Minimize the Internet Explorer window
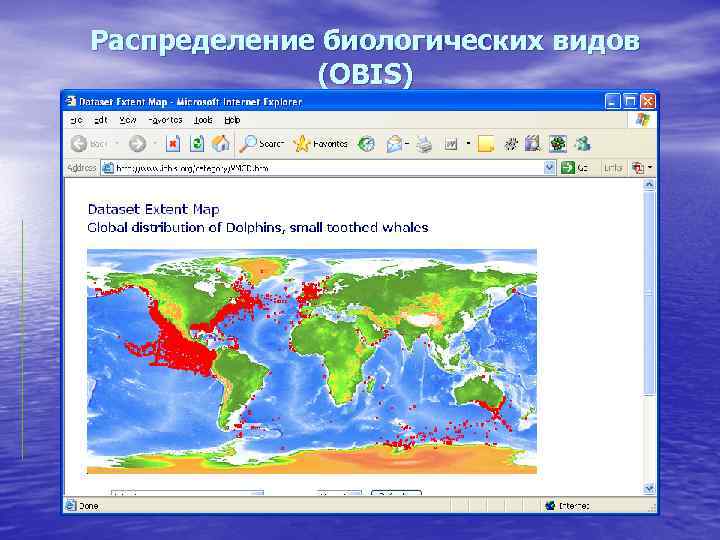The width and height of the screenshot is (720, 540). 612,101
